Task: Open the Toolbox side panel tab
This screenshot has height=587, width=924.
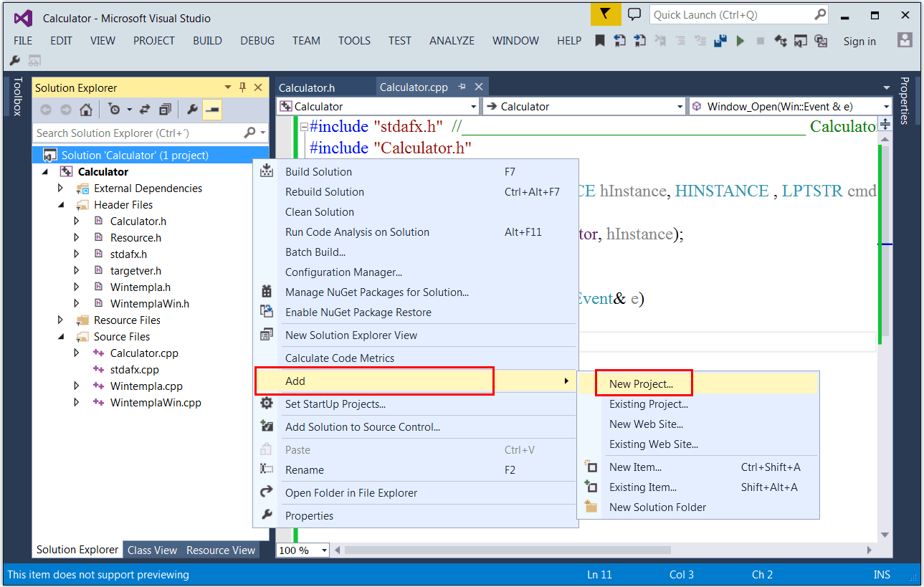Action: [x=18, y=96]
